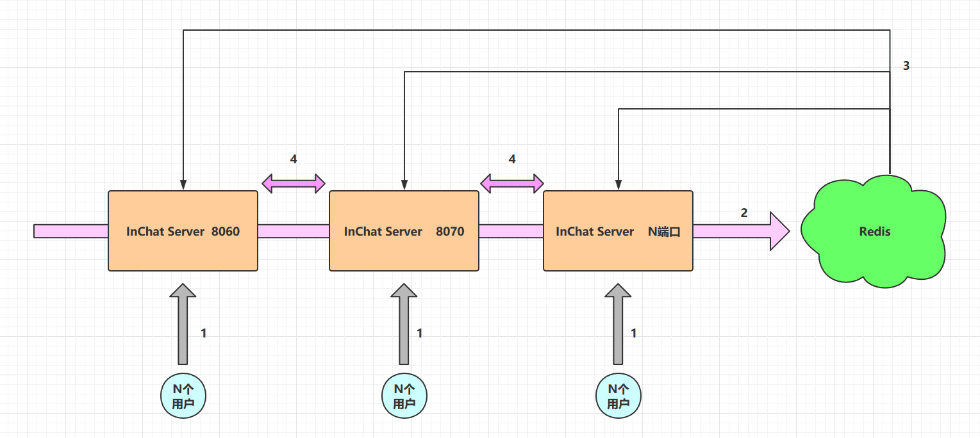Select the N个用户 circle below the 8070 server
The image size is (980, 438).
404,396
